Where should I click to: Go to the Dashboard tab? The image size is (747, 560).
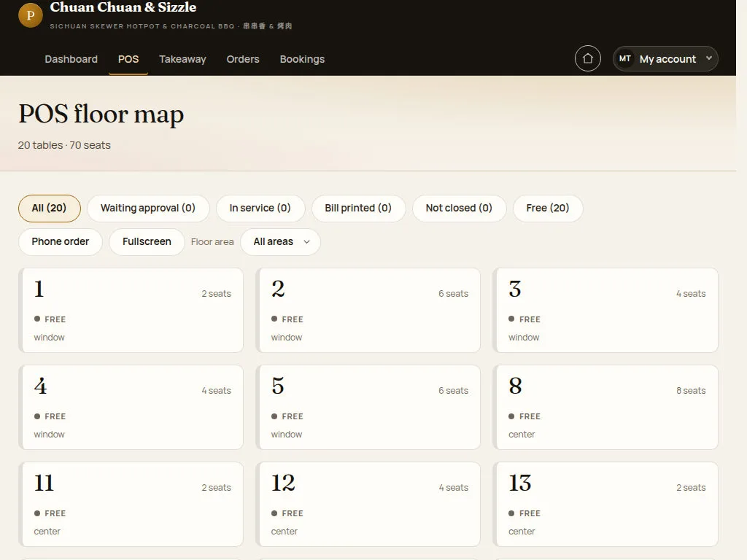(x=71, y=59)
